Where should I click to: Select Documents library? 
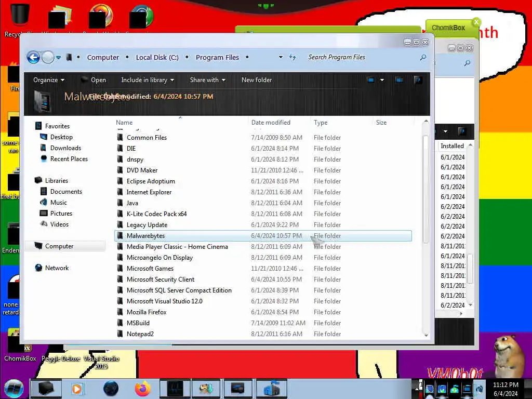tap(66, 191)
